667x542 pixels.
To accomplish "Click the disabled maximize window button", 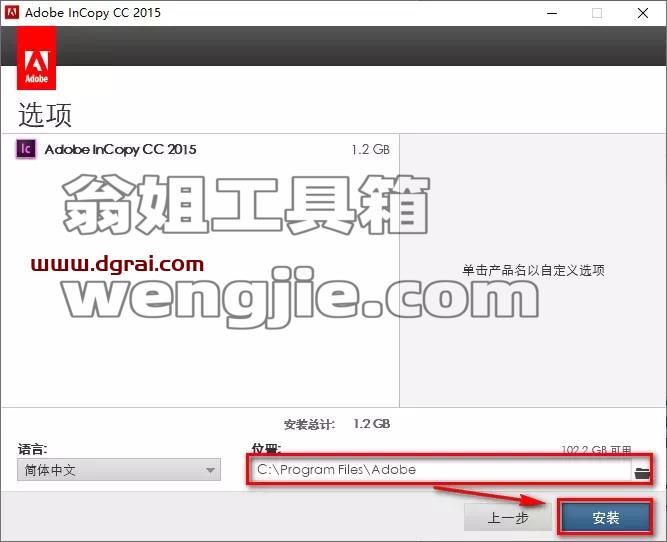I will pos(597,13).
